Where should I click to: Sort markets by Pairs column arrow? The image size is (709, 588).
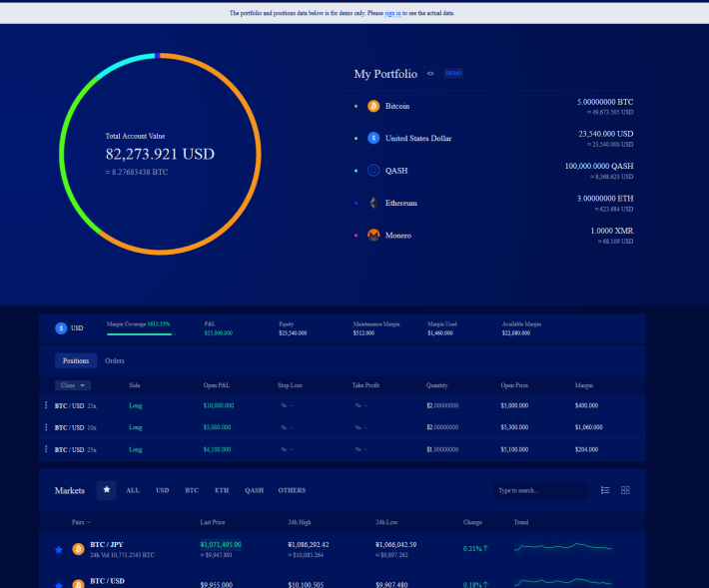coord(89,522)
